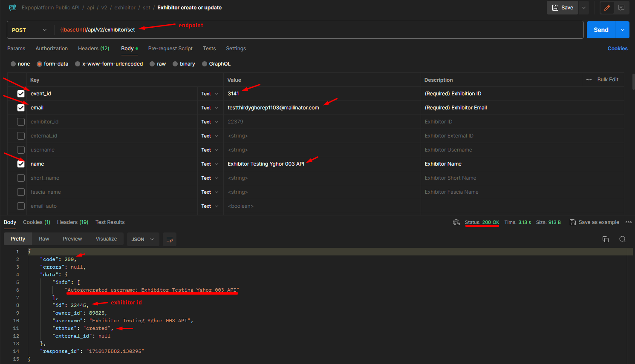Click the network globe icon beside Status

click(x=456, y=222)
